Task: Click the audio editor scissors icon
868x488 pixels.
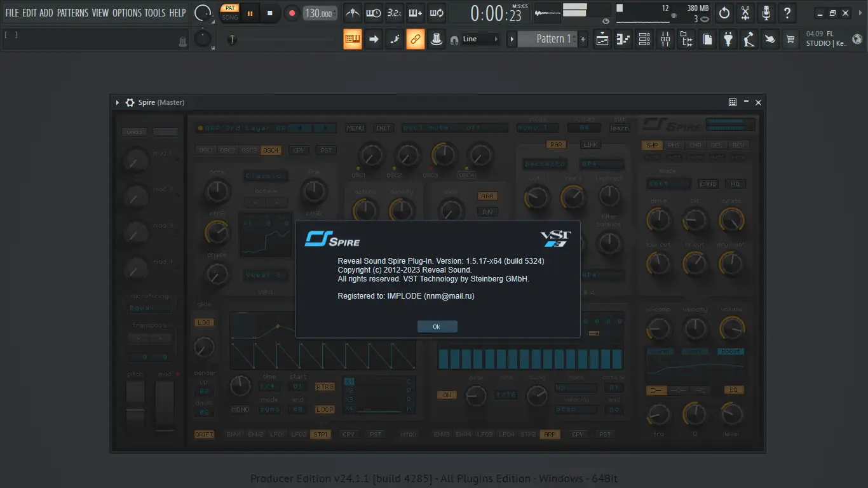Action: pos(745,13)
